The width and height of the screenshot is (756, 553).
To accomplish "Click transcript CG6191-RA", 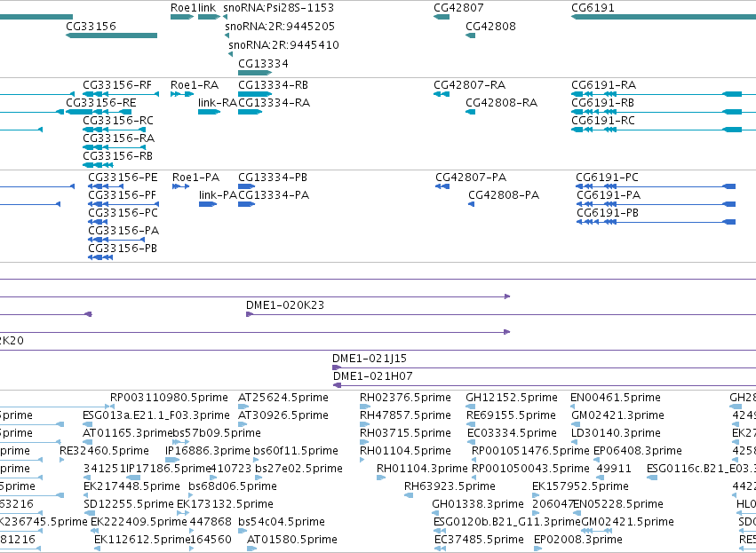I will tap(603, 85).
